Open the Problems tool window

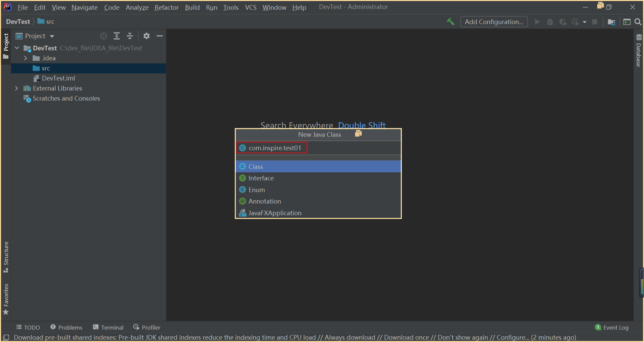tap(66, 327)
